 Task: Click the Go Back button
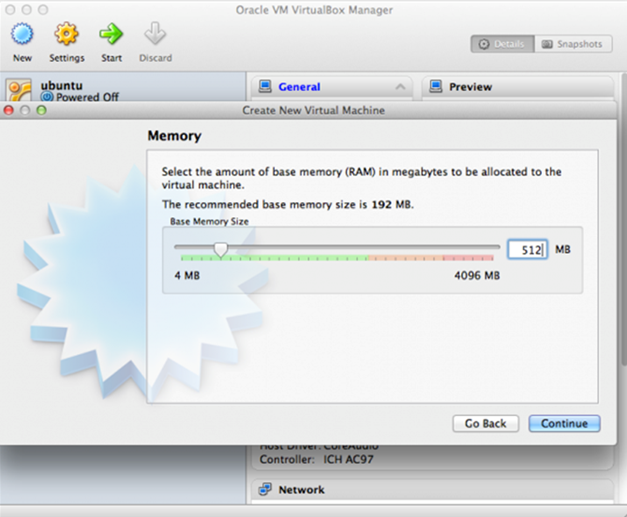click(x=485, y=423)
